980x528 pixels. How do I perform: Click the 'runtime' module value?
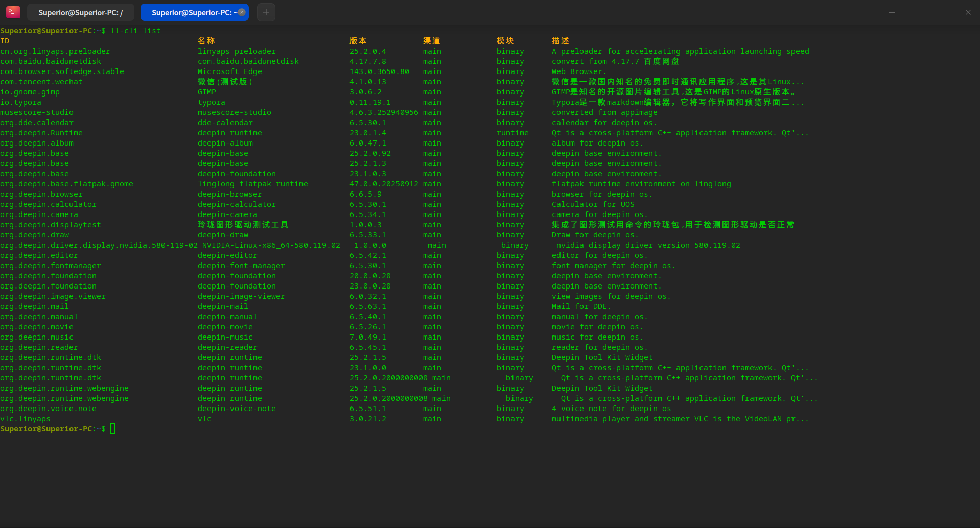tap(512, 133)
